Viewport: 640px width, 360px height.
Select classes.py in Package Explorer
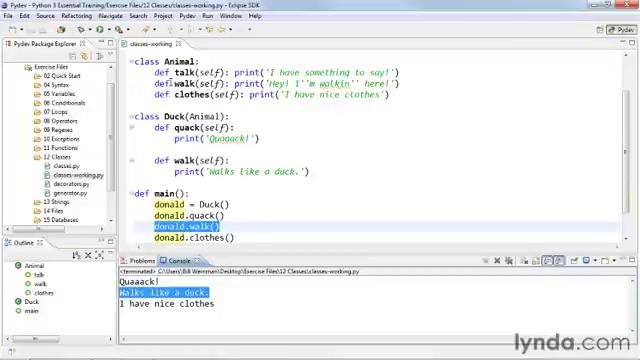67,166
